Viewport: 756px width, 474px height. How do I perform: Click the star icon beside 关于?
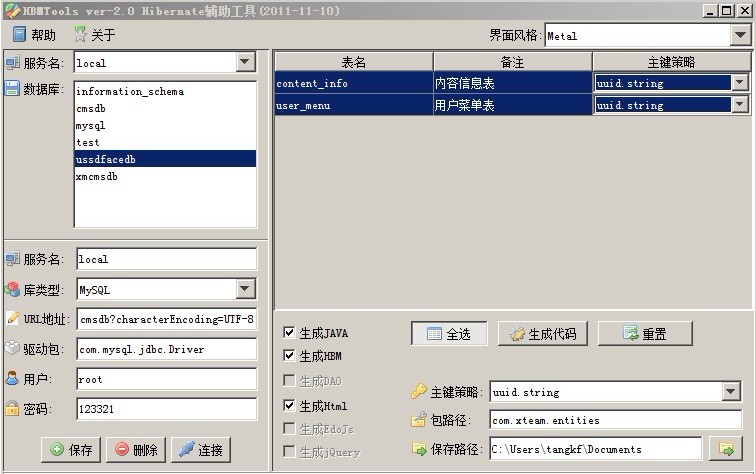click(x=80, y=34)
